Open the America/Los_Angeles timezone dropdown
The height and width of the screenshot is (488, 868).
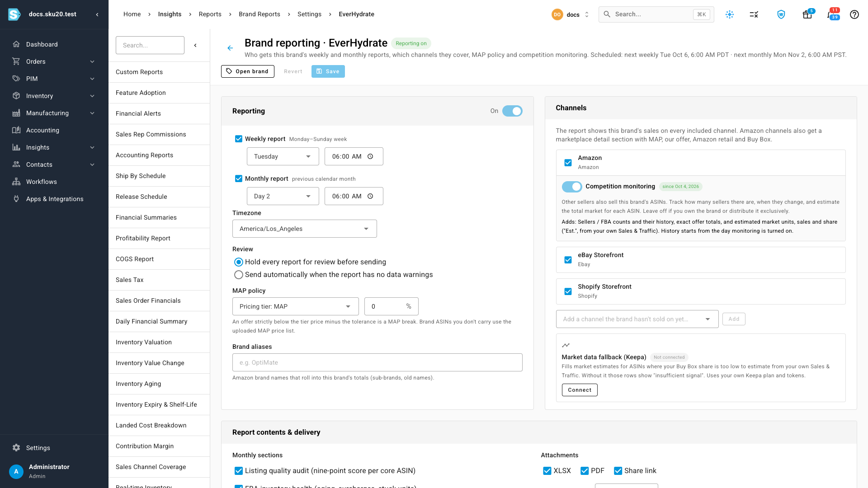(x=305, y=229)
